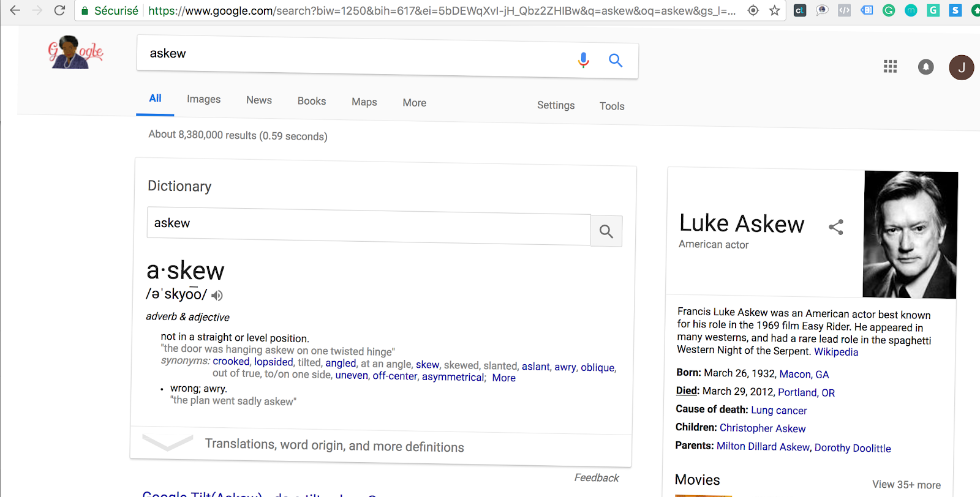Open the Google apps grid
Viewport: 980px width, 497px height.
tap(891, 66)
